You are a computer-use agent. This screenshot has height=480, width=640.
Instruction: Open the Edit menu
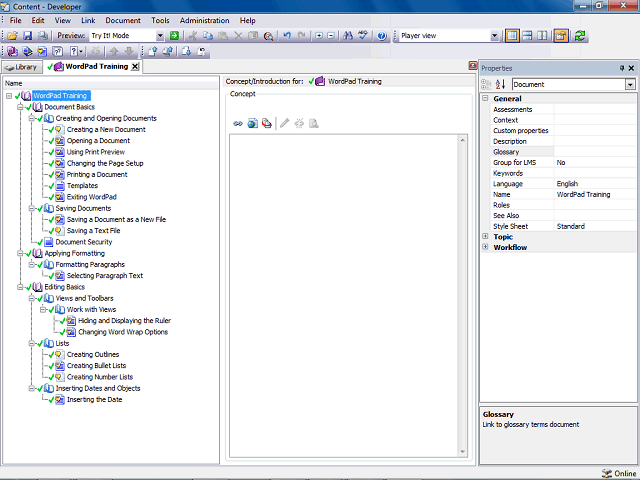pos(38,20)
